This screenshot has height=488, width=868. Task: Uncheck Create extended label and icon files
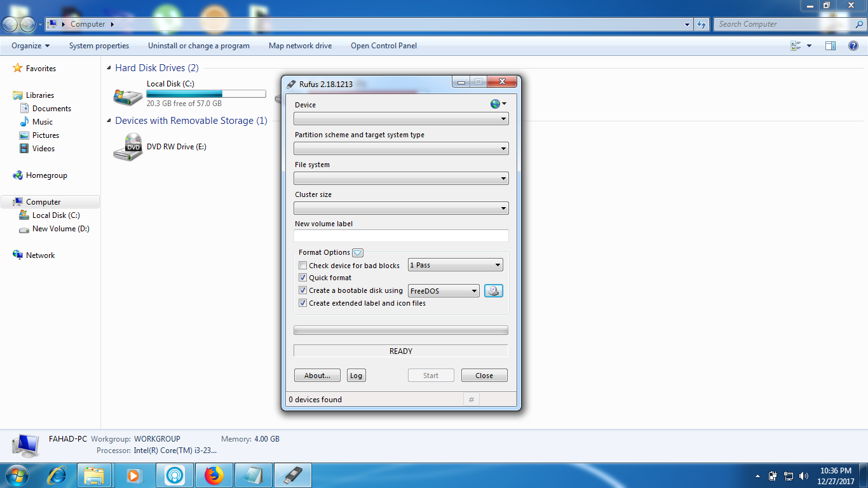pyautogui.click(x=303, y=303)
